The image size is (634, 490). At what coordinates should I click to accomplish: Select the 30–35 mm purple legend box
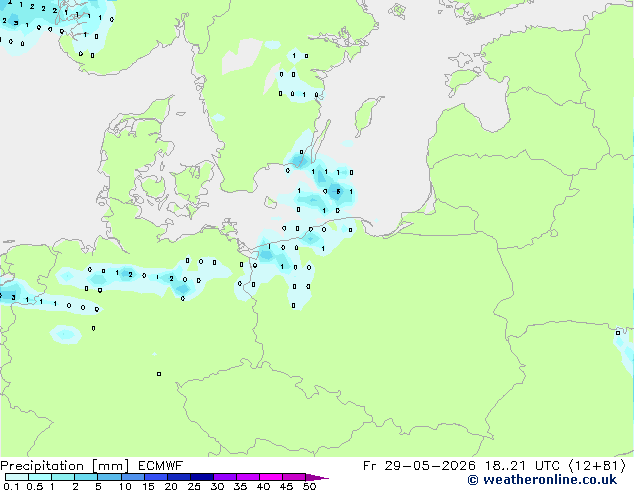(x=224, y=477)
